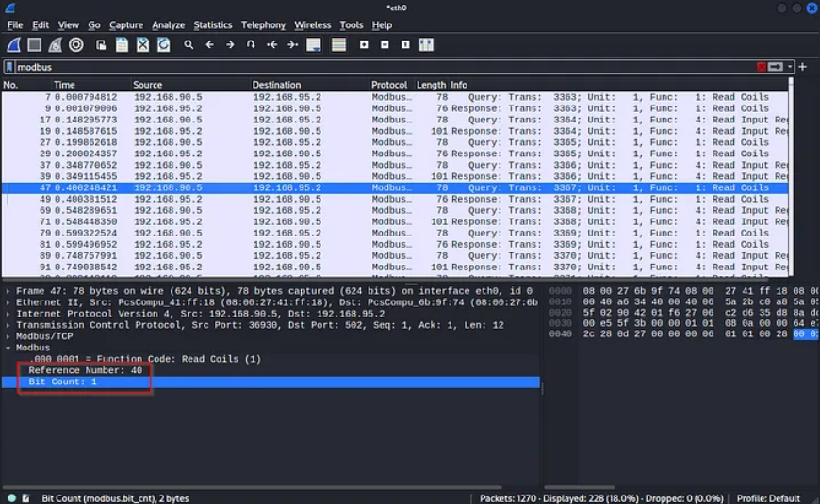
Task: Click the Resize Columns toolbar icon
Action: [426, 44]
